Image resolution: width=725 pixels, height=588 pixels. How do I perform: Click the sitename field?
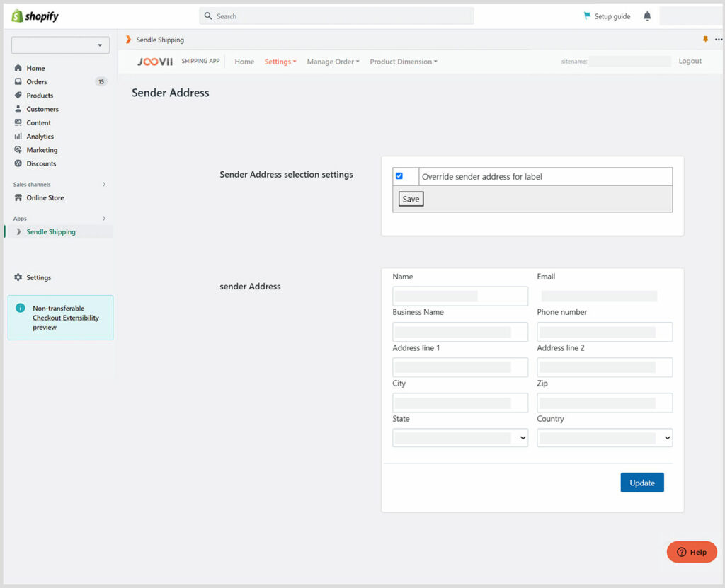(x=629, y=61)
